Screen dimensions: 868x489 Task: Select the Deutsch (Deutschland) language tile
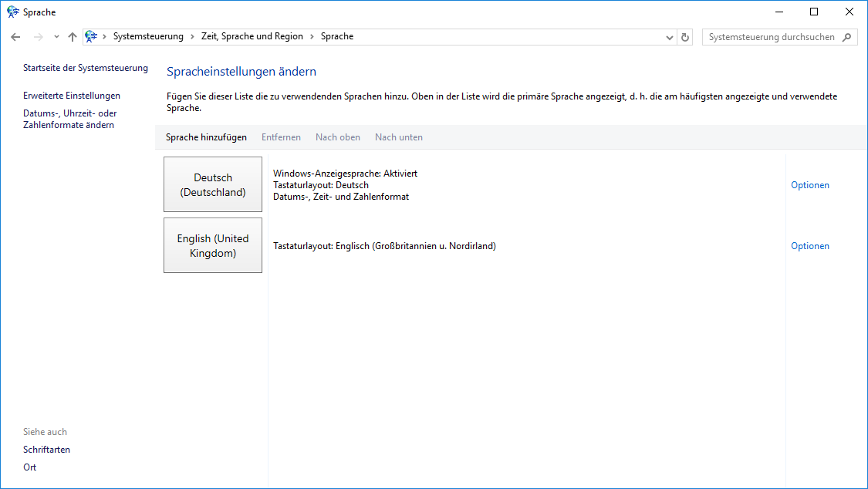pos(213,184)
